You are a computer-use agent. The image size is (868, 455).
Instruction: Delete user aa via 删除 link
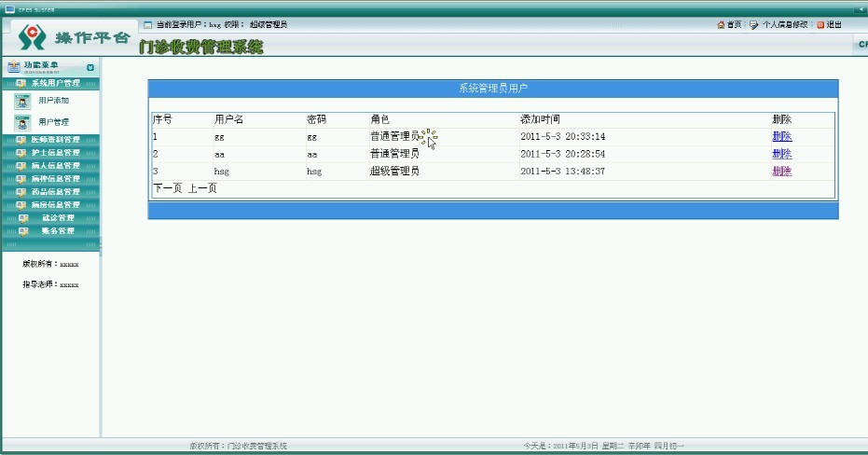tap(781, 154)
